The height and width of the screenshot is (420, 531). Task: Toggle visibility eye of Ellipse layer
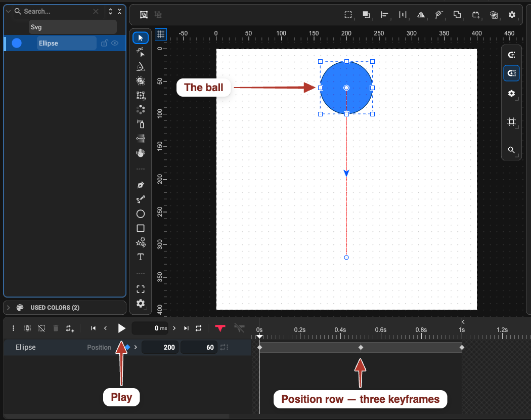click(x=115, y=43)
